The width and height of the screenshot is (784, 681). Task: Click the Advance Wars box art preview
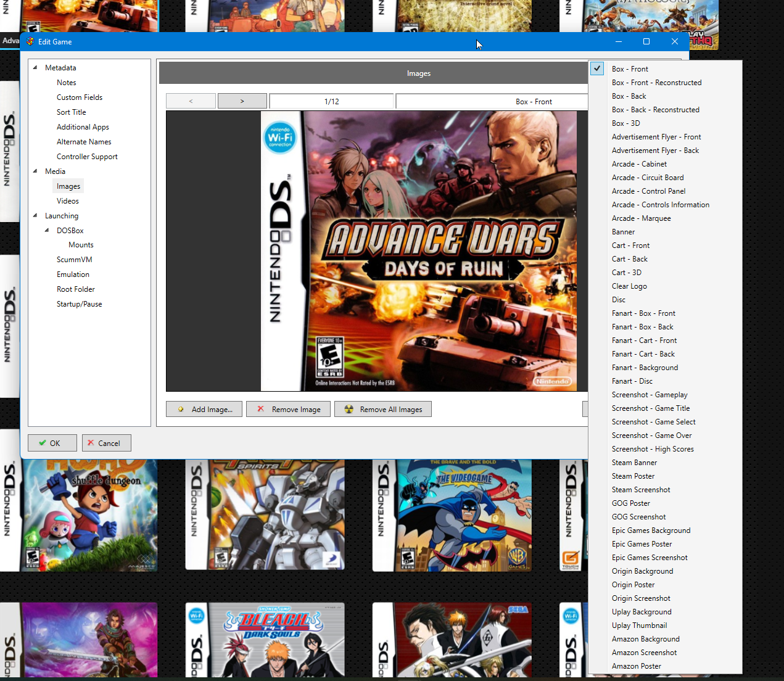(419, 251)
